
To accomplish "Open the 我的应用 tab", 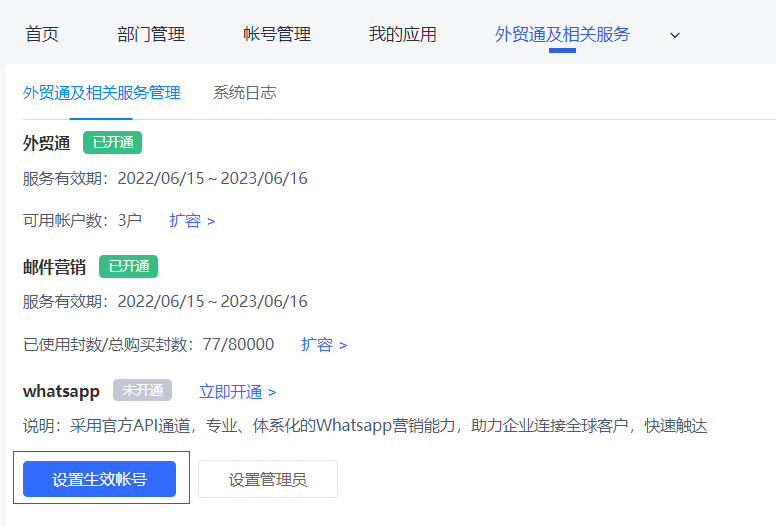I will [x=402, y=34].
